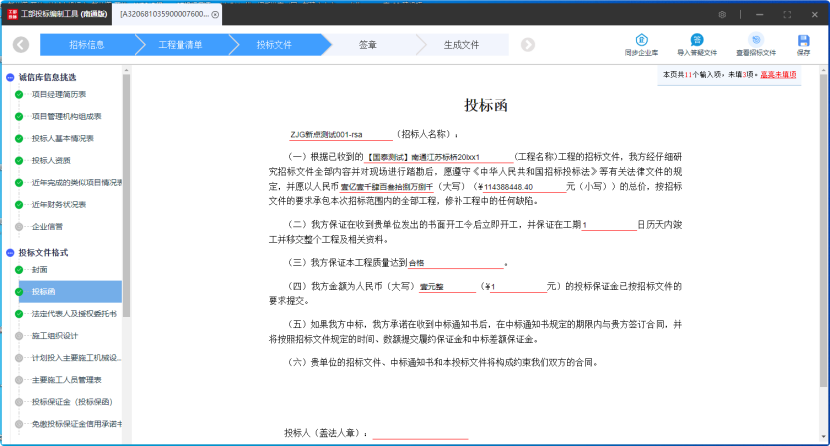Collapse the 诚信库信息挑选 section
This screenshot has width=830, height=446.
tap(10, 77)
